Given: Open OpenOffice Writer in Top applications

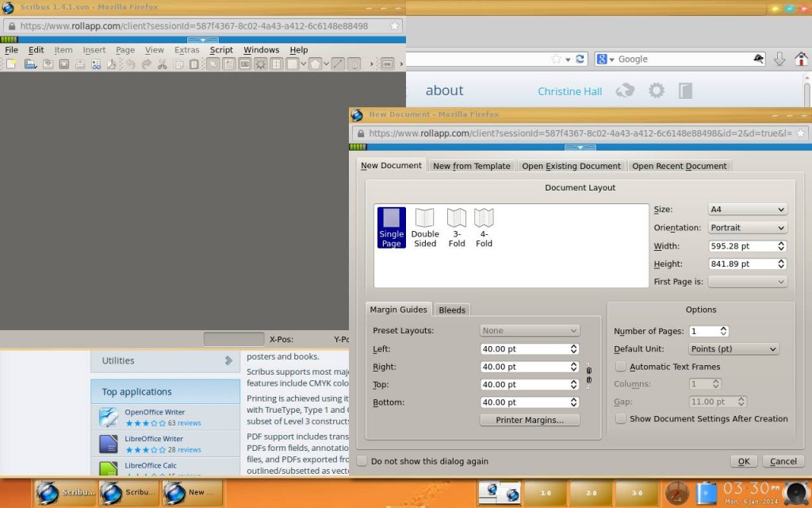Looking at the screenshot, I should point(155,412).
